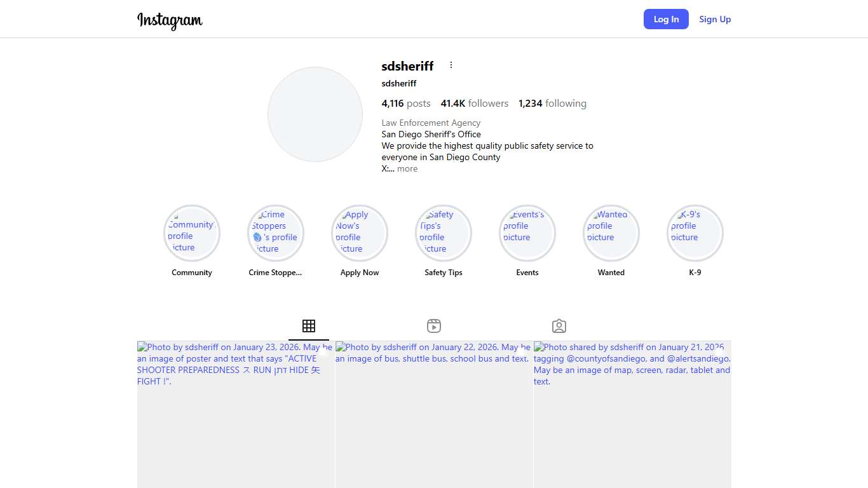The height and width of the screenshot is (488, 868).
Task: Click the Sign Up link
Action: click(x=715, y=19)
